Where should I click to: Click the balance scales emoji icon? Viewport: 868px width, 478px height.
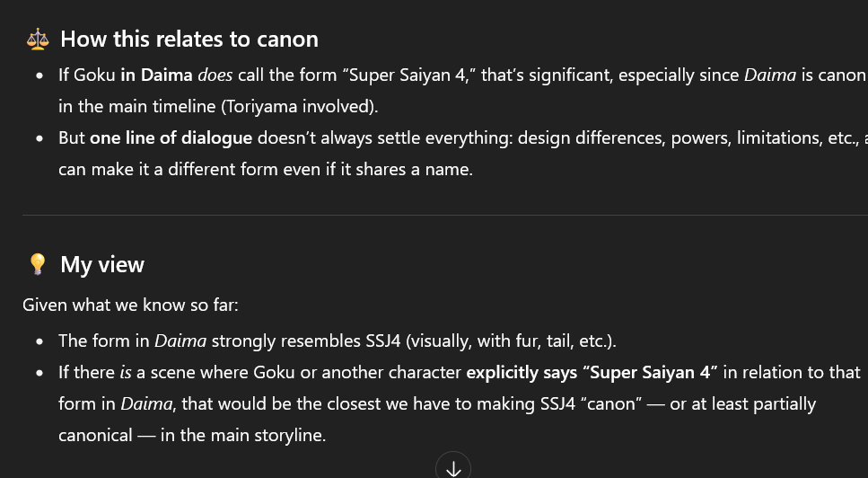[38, 40]
